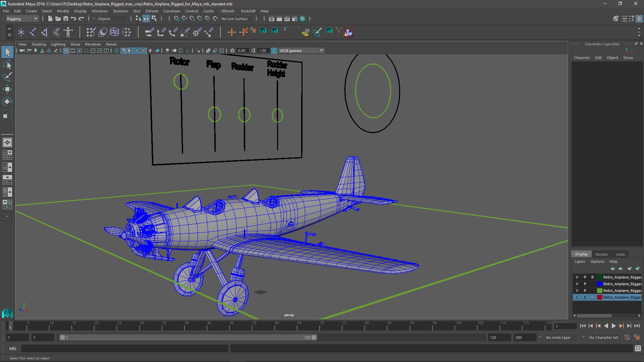Click the HumanIK skeleton shelf icon
This screenshot has width=644, height=362.
click(68, 32)
